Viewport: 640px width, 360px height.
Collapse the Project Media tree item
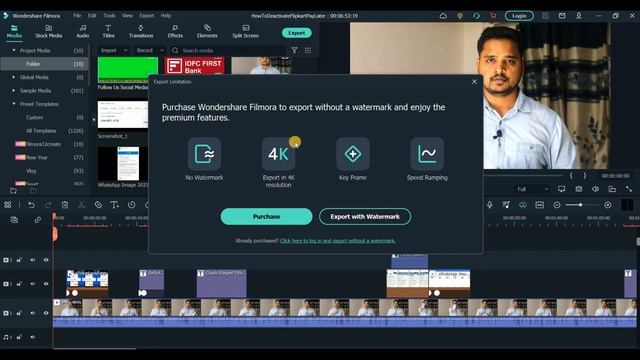coord(14,51)
